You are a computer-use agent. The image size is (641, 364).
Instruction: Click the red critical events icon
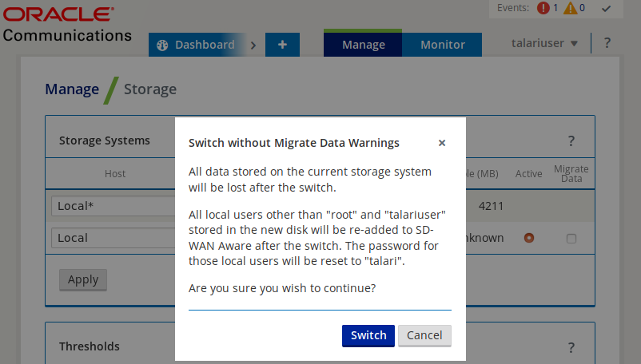click(543, 8)
